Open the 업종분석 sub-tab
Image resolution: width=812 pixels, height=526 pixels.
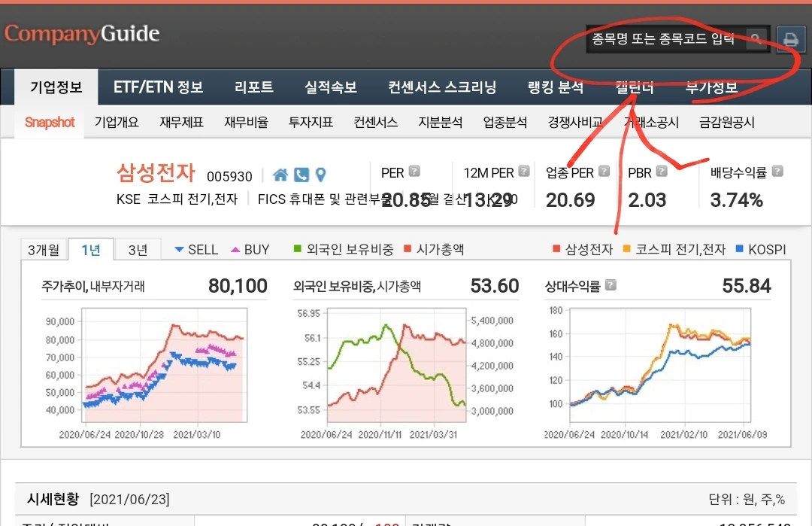coord(505,123)
